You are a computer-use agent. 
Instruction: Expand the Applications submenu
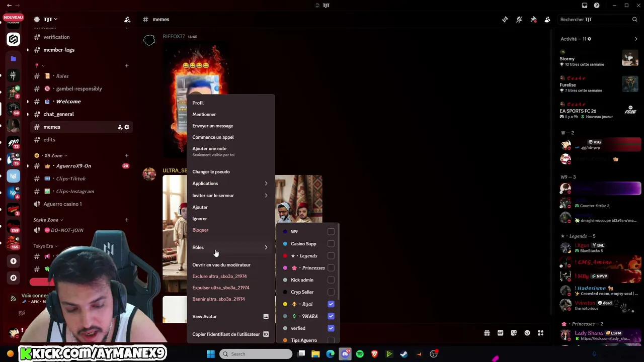[x=230, y=184]
